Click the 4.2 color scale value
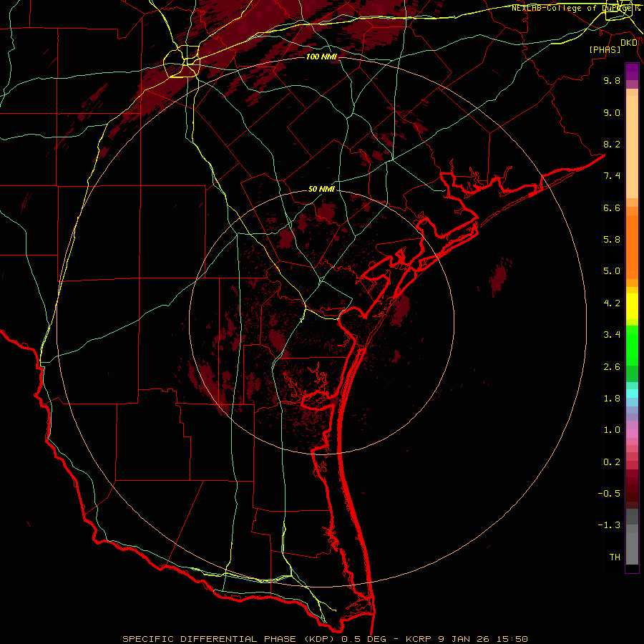This screenshot has height=644, width=644. (612, 303)
